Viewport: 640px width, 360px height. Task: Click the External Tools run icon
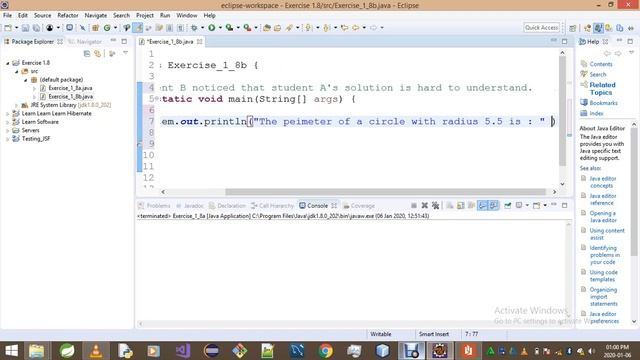click(247, 28)
